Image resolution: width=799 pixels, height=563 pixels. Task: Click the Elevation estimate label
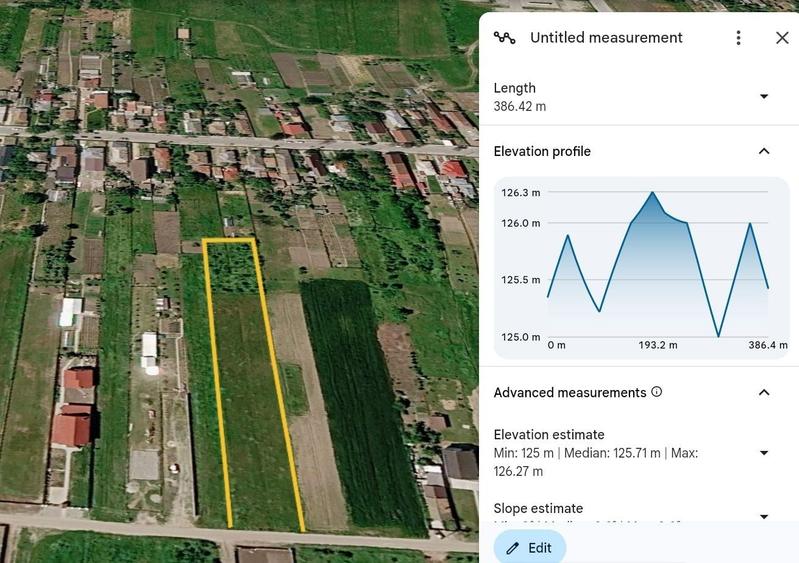(x=549, y=435)
